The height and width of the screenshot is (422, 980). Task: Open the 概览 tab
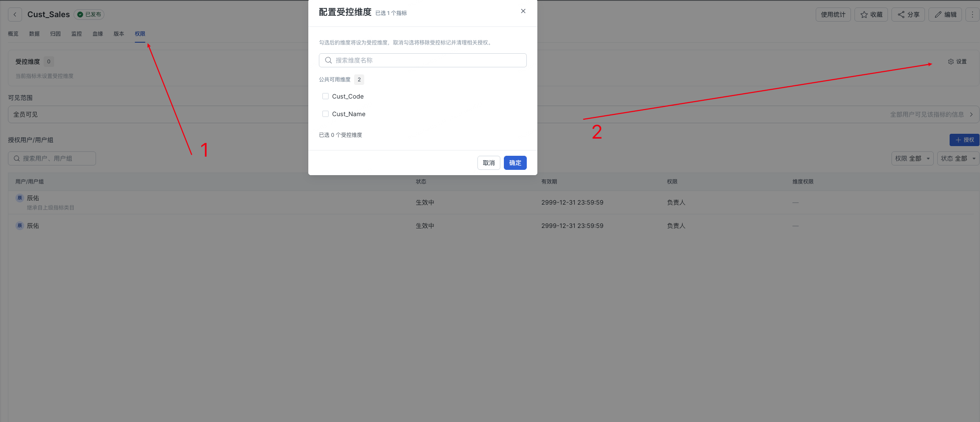click(x=13, y=34)
